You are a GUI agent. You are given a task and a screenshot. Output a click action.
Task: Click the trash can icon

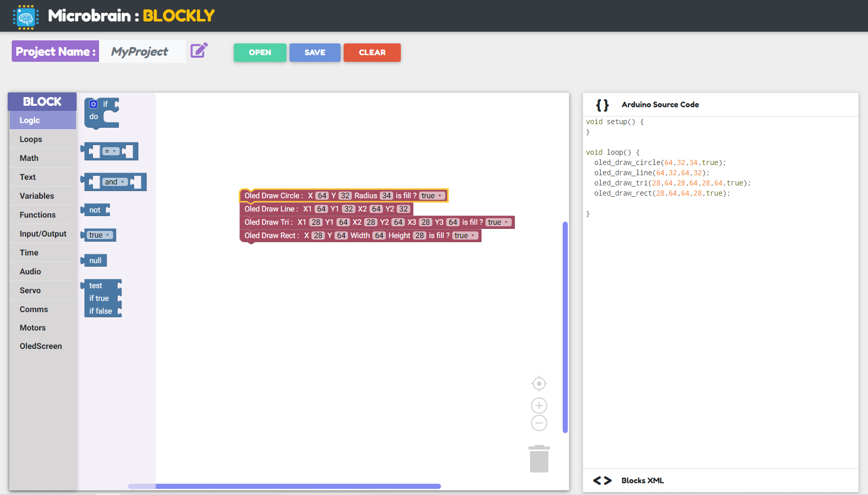(x=539, y=459)
